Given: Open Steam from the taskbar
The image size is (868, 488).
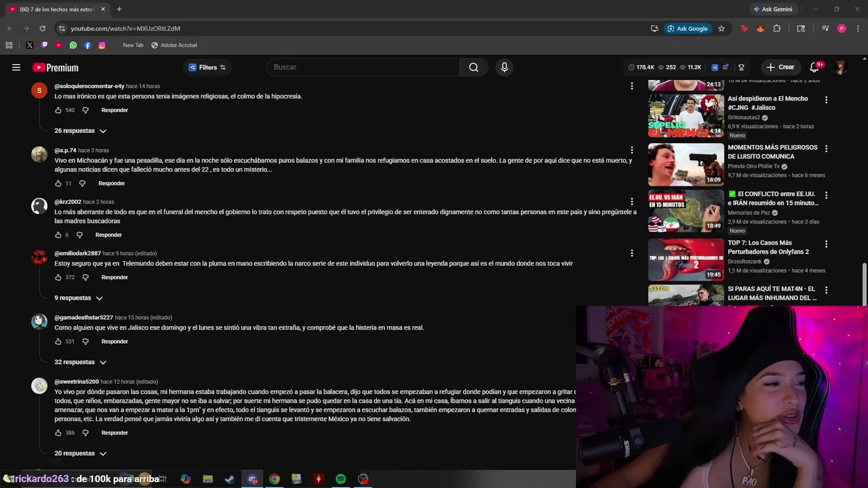Looking at the screenshot, I should click(x=230, y=479).
